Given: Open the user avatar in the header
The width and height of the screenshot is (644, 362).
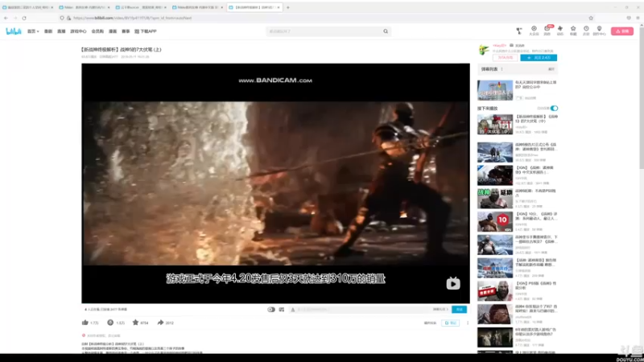Looking at the screenshot, I should pos(519,31).
